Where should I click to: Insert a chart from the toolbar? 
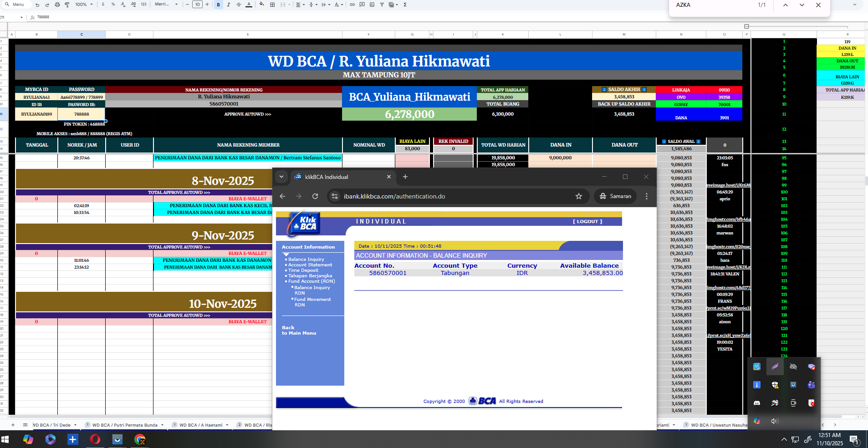click(x=372, y=5)
